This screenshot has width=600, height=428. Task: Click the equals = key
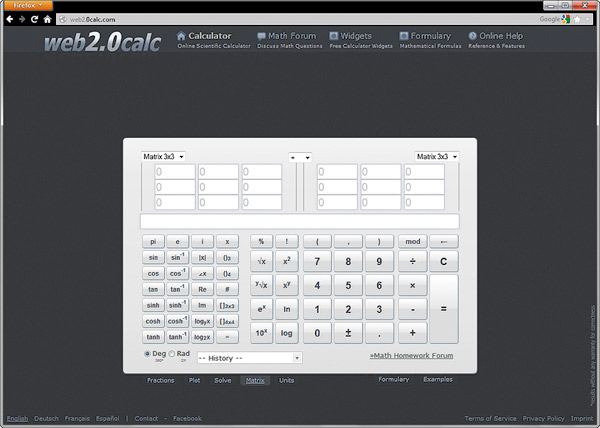pos(444,309)
